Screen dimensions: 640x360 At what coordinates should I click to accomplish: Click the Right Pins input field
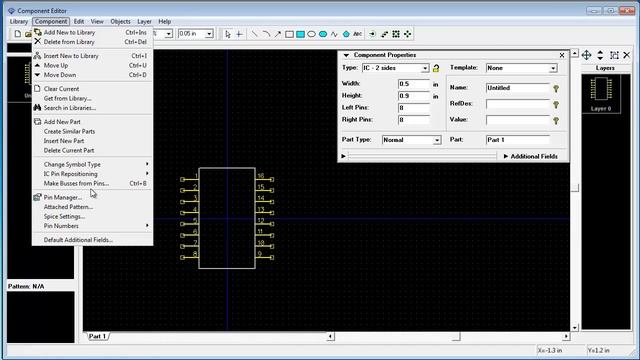pos(414,120)
